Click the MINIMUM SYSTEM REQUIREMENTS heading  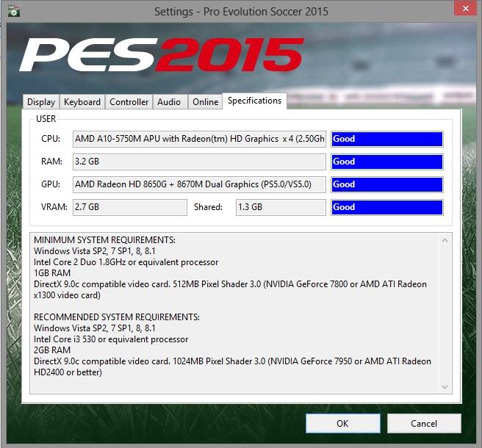pos(104,240)
